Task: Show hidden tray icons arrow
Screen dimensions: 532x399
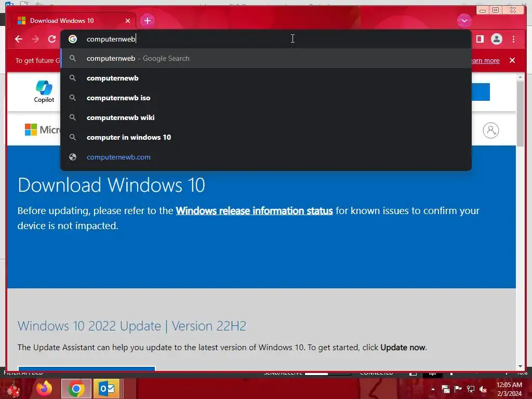Action: point(433,389)
